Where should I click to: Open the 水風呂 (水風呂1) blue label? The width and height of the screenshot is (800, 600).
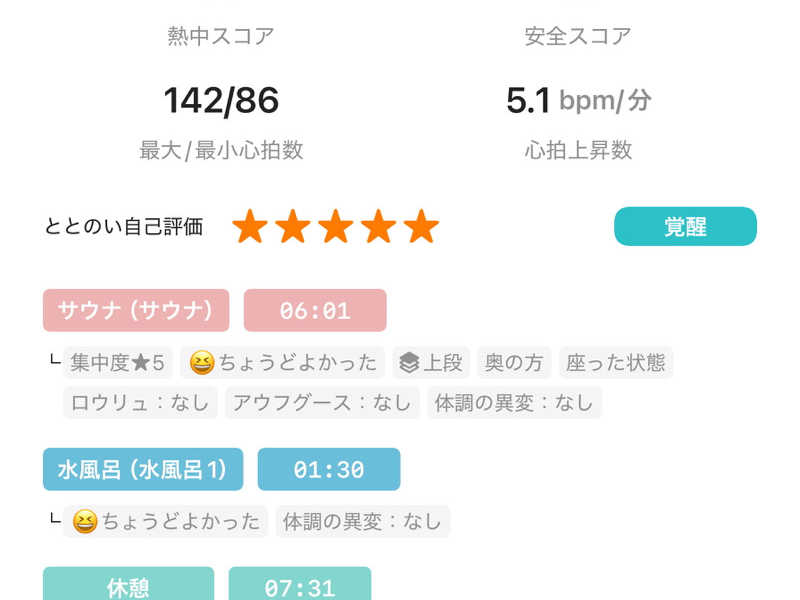(x=143, y=469)
